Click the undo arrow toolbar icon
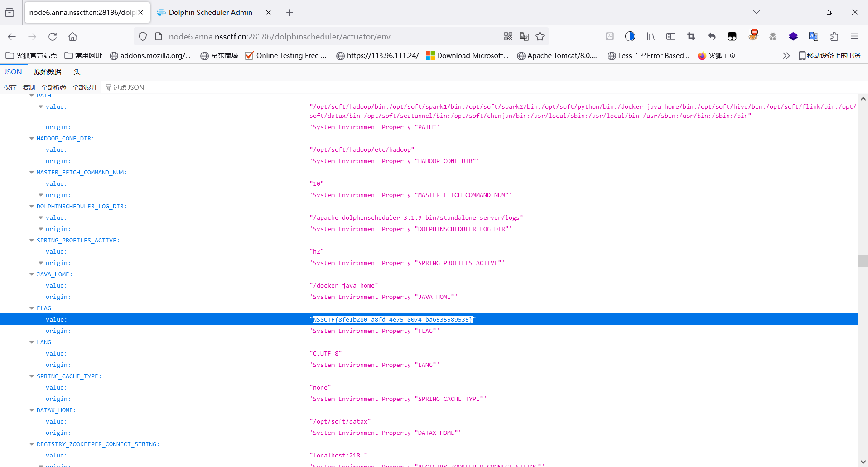The image size is (868, 467). [712, 37]
